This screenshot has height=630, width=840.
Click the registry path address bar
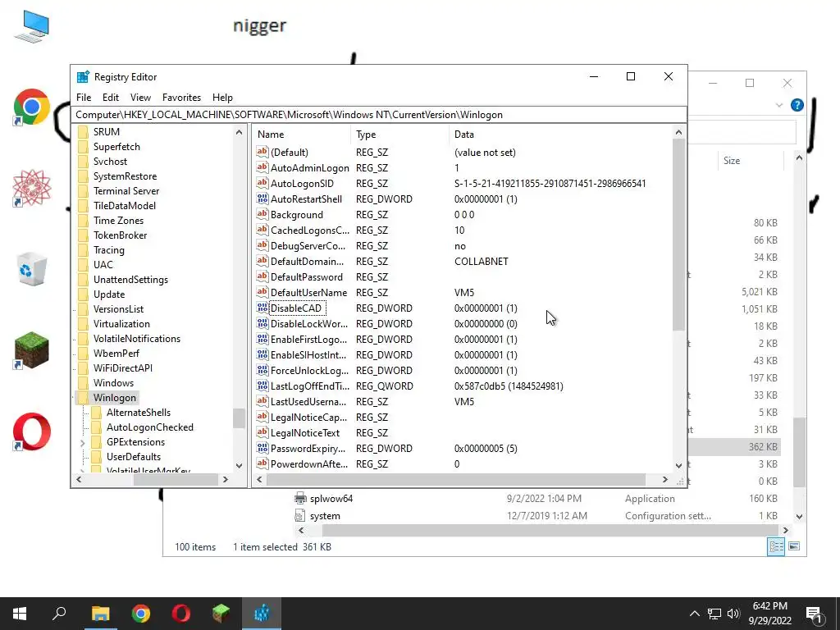point(379,115)
